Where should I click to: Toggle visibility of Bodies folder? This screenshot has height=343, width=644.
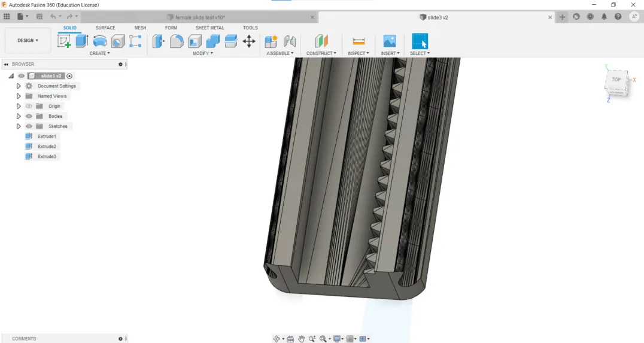29,116
